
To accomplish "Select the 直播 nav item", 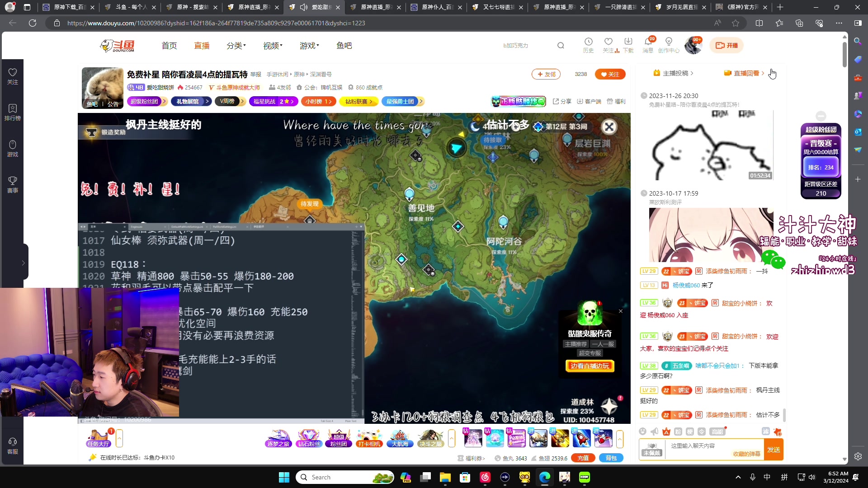I will [x=202, y=45].
